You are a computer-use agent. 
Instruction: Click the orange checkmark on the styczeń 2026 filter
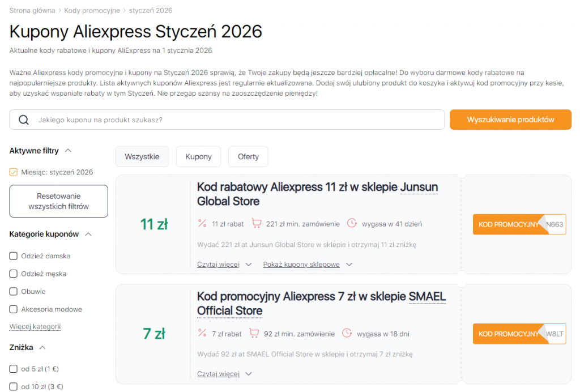coord(12,172)
